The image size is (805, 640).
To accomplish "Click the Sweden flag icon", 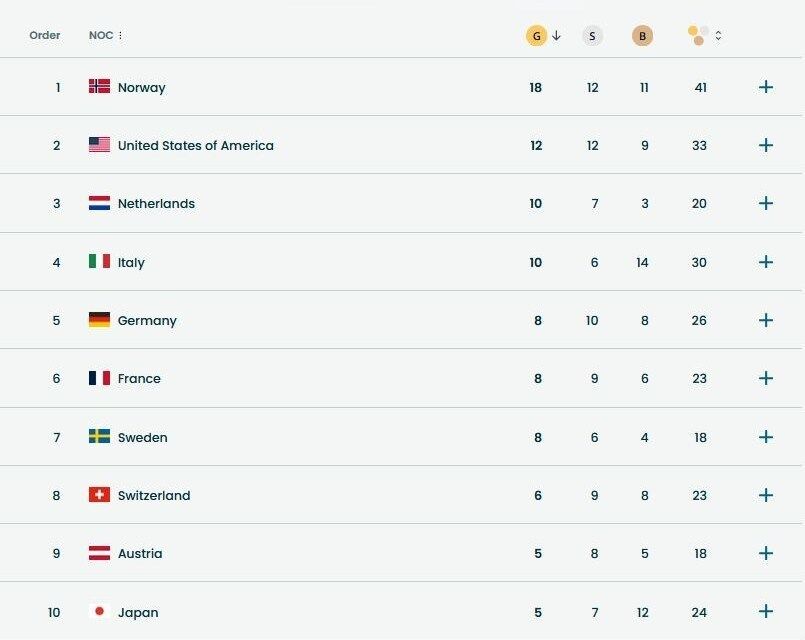I will [99, 437].
